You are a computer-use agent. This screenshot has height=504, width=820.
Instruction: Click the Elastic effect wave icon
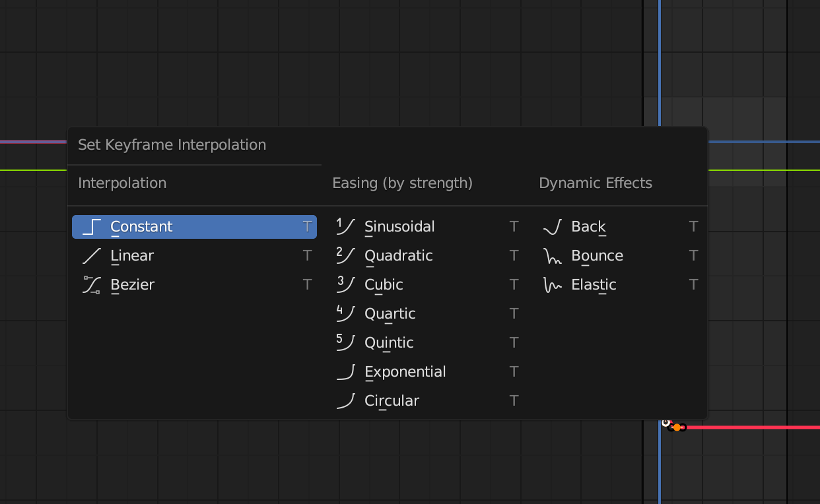pos(553,285)
